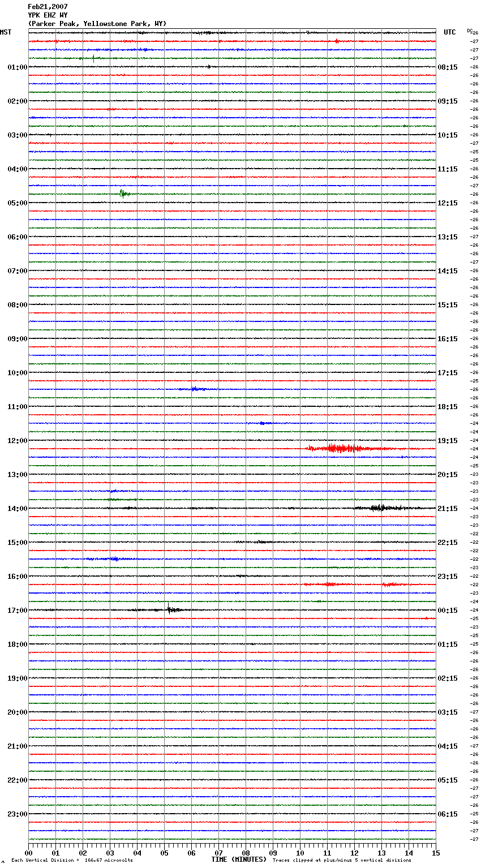Select the 04:00 MST row label
Viewport: 481px width, 868px height.
coord(17,169)
